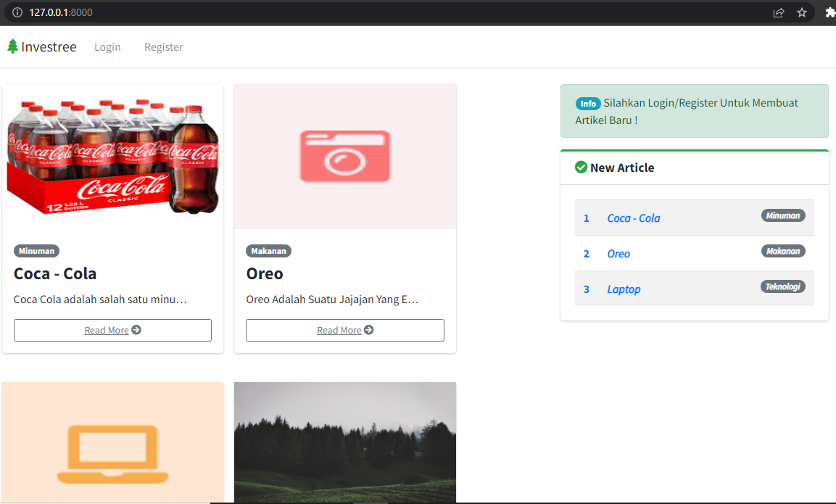The image size is (836, 504).
Task: Click the Minuman badge on Coca - Cola card
Action: click(x=36, y=251)
